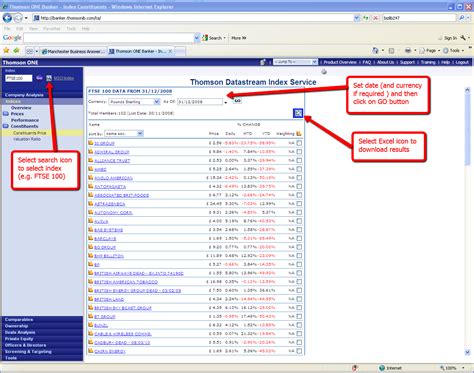The image size is (474, 373).
Task: Click the Logout link
Action: 462,62
